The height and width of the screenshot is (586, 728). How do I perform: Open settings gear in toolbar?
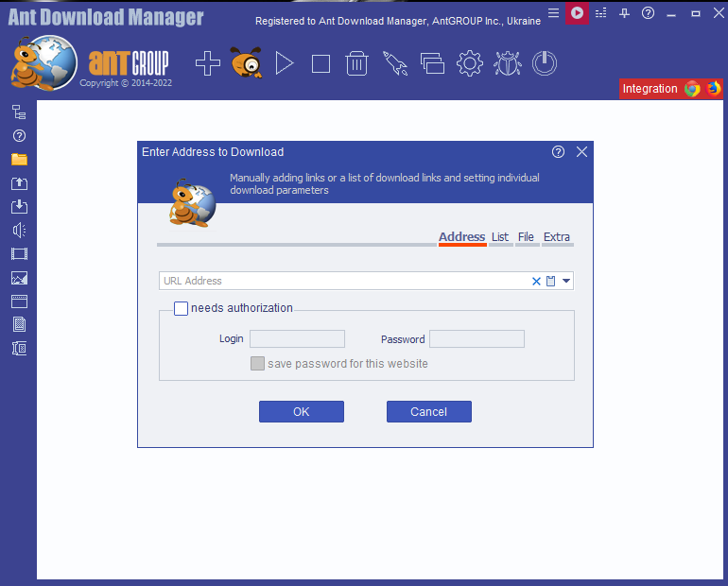click(470, 63)
